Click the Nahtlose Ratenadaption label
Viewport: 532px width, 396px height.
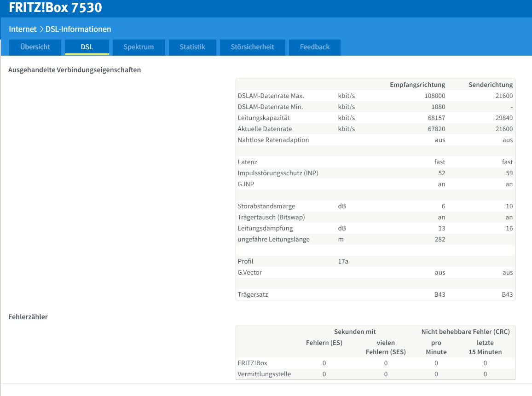pos(273,140)
